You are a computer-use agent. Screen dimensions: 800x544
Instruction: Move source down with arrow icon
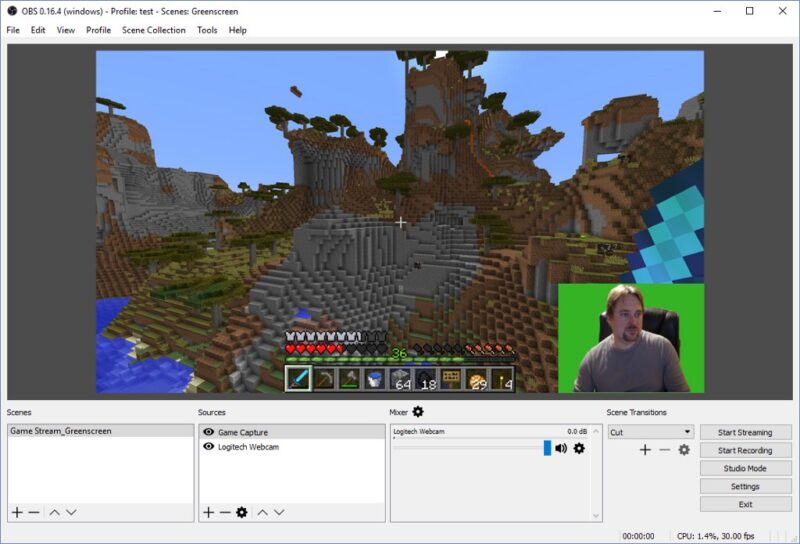(279, 512)
